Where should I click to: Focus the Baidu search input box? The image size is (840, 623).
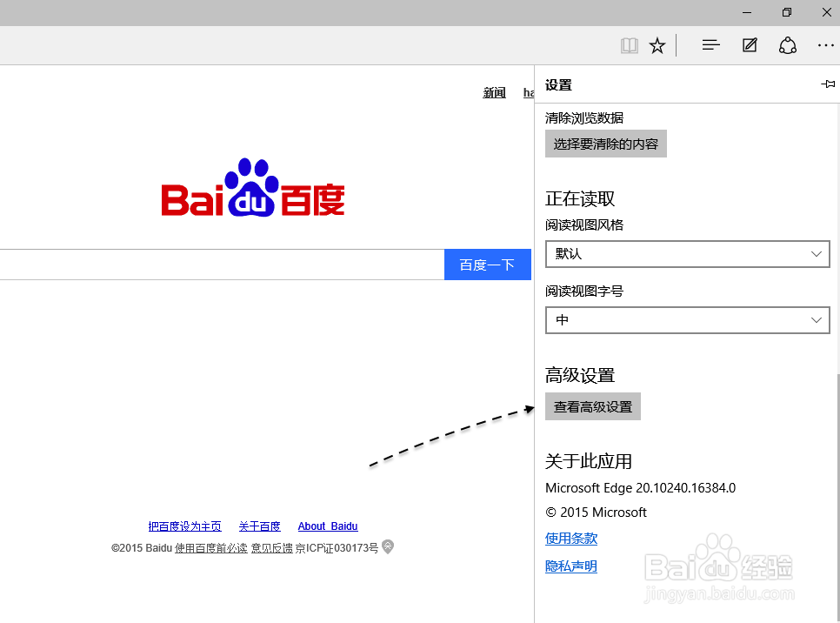click(x=222, y=265)
